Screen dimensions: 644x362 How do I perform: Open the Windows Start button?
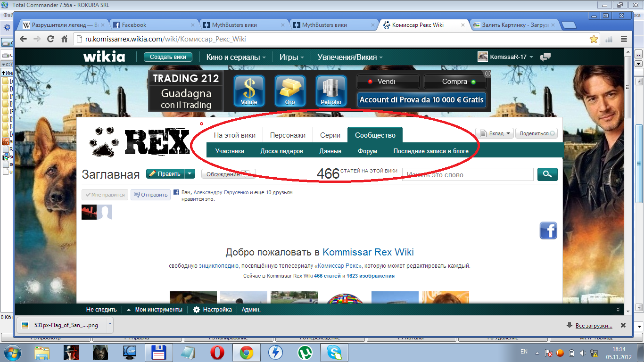[x=13, y=353]
